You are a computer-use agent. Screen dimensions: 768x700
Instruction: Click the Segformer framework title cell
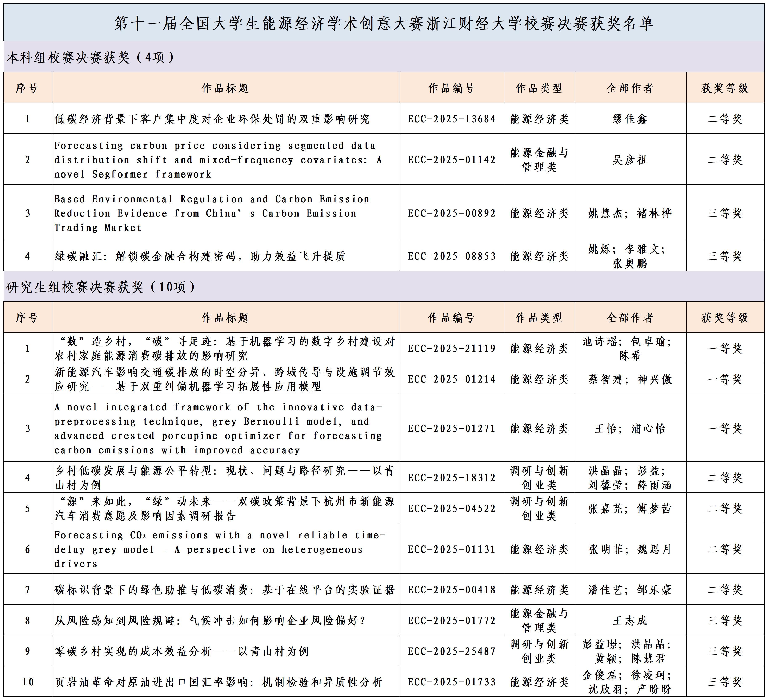click(x=218, y=160)
